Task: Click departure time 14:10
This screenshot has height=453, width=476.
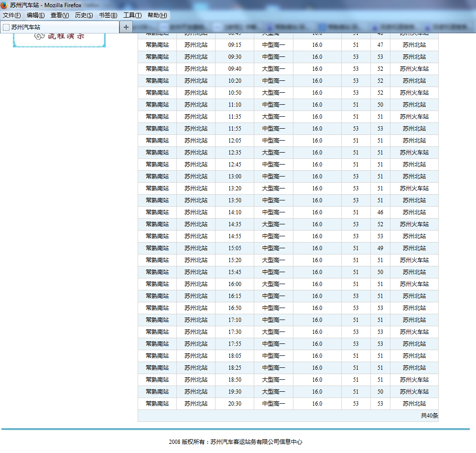Action: click(x=235, y=212)
